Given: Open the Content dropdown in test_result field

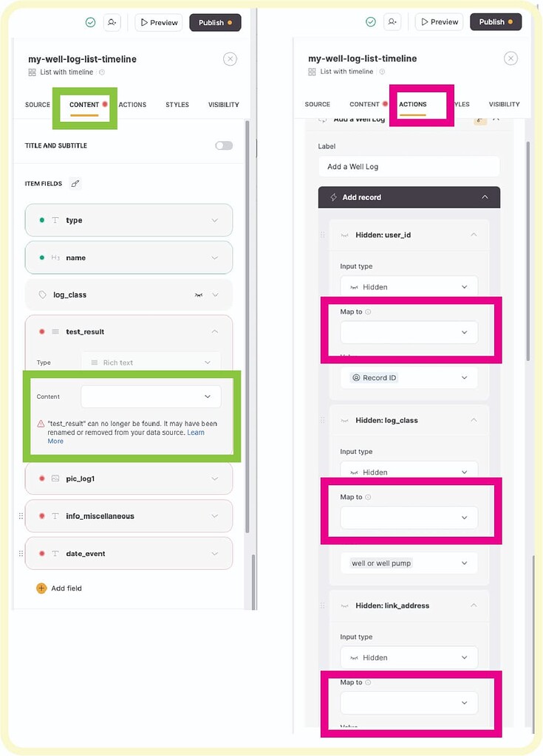Looking at the screenshot, I should 151,396.
